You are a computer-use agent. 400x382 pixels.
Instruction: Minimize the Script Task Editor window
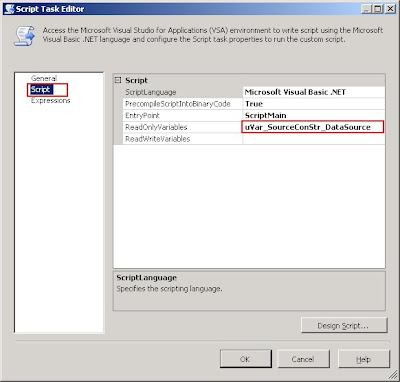point(366,9)
